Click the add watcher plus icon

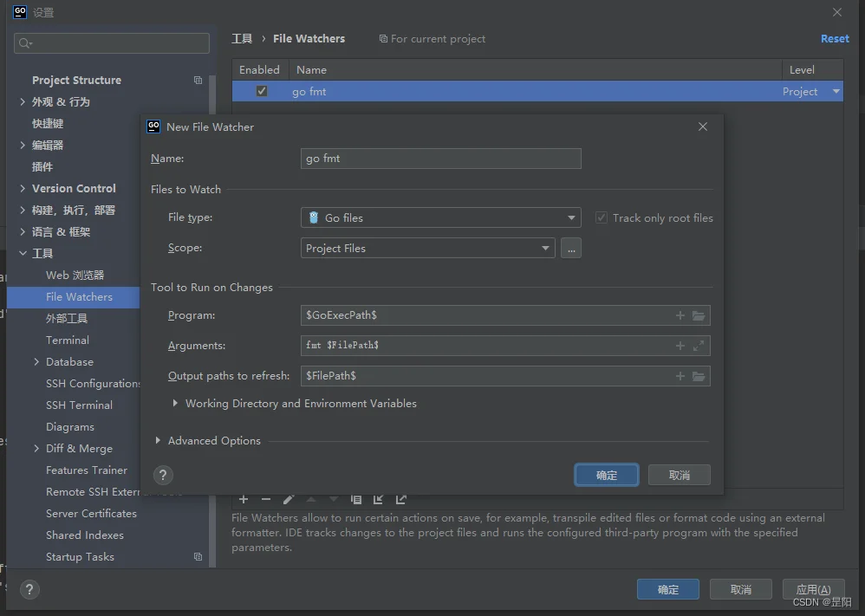[x=244, y=499]
